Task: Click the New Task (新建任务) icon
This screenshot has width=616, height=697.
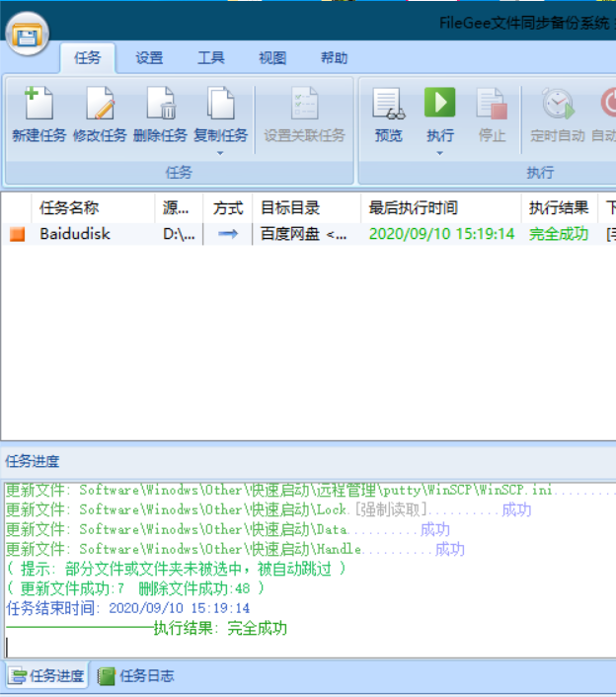Action: coord(39,105)
